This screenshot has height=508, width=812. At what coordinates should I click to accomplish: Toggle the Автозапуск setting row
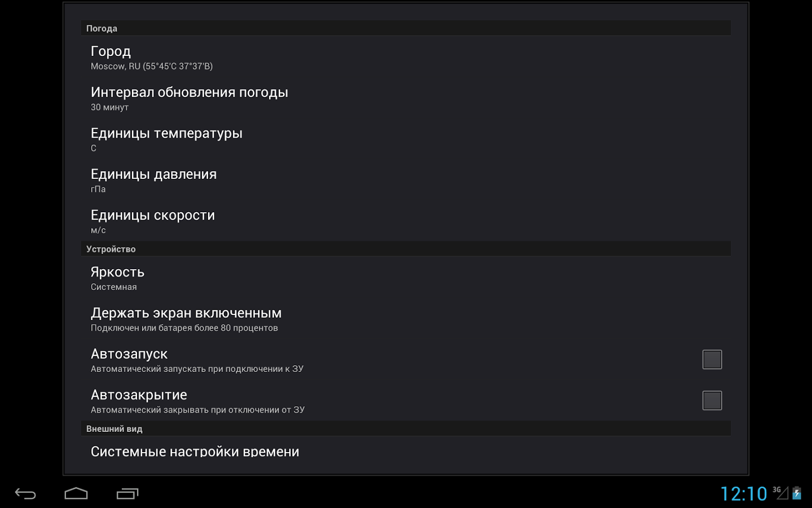tap(406, 360)
